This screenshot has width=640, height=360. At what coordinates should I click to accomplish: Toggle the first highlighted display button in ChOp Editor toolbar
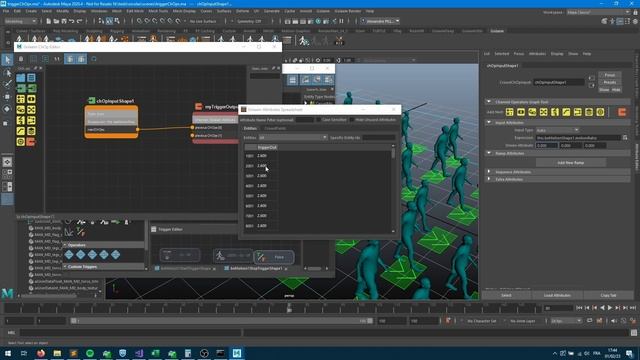[70, 59]
